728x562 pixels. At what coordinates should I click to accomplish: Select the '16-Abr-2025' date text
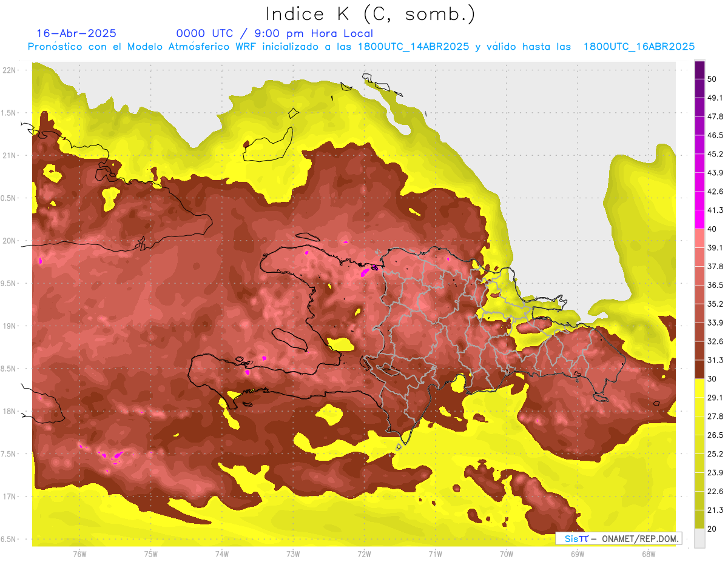point(76,33)
